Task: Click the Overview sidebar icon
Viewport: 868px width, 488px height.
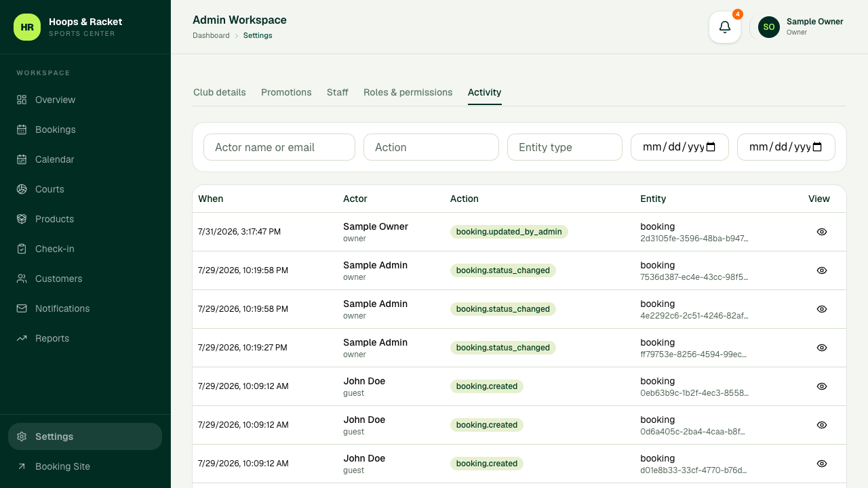Action: click(22, 100)
